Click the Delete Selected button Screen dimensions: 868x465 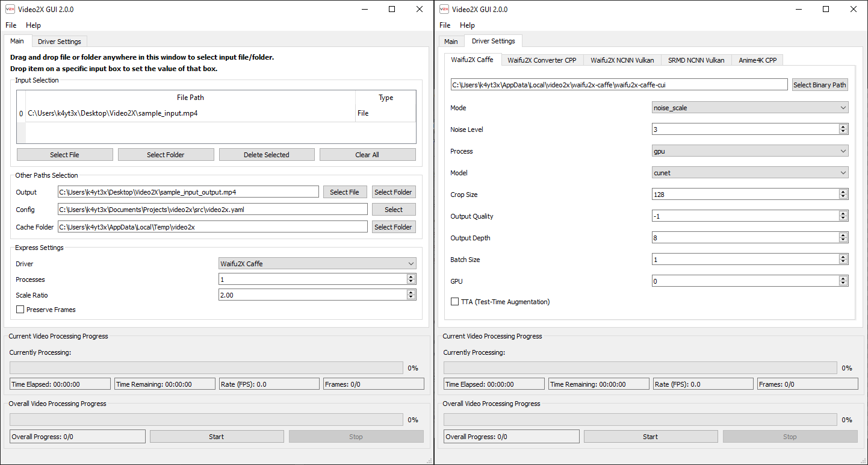point(267,155)
